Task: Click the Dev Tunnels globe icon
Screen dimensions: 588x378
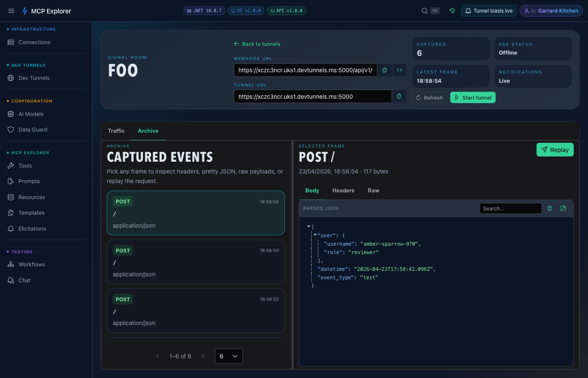Action: [x=11, y=78]
